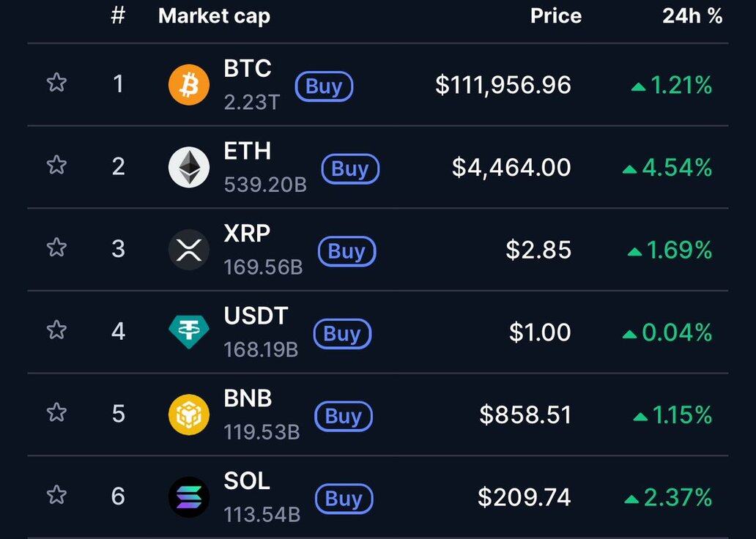Sort by the 24h % column

point(692,16)
